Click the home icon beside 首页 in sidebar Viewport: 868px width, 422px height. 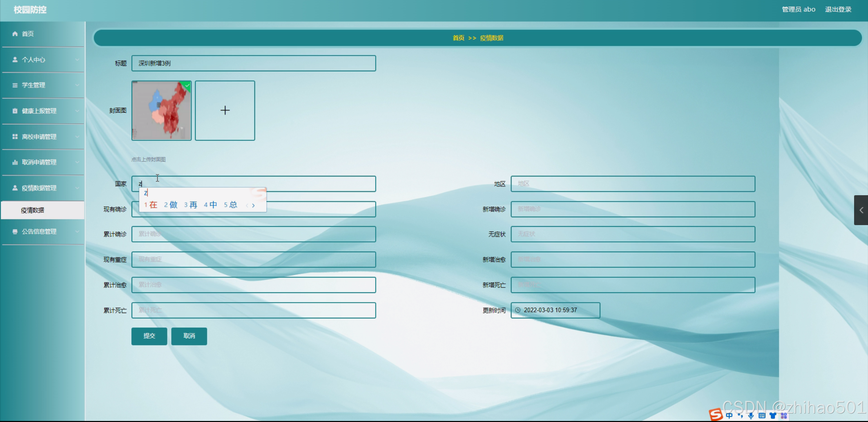(x=15, y=34)
